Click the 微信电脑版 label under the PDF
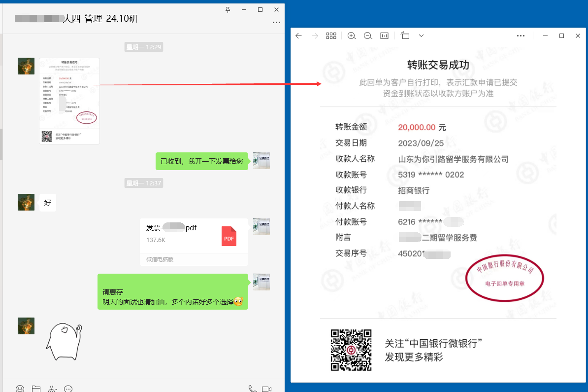Screen dimensions: 588x392 pos(160,259)
